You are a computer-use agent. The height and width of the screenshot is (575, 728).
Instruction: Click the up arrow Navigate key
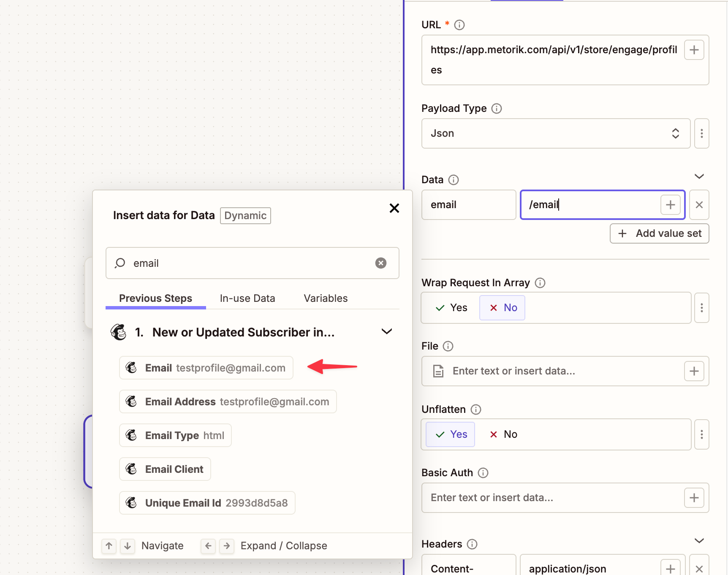coord(109,546)
